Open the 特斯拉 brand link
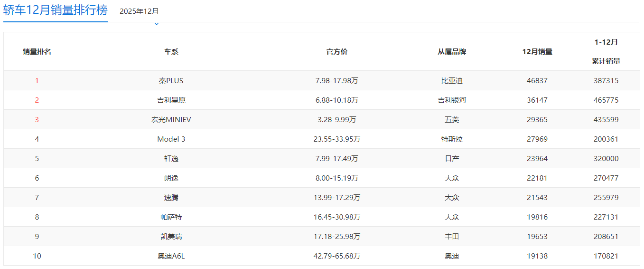The image size is (644, 269). pyautogui.click(x=451, y=139)
